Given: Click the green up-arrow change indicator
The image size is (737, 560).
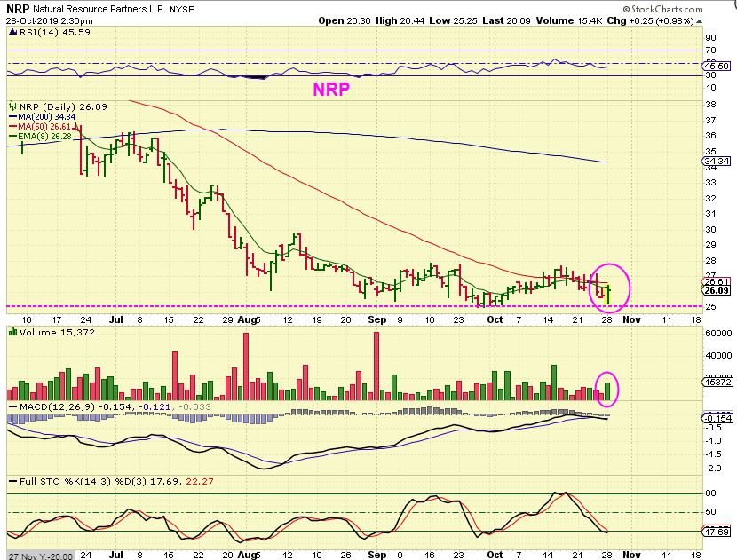Looking at the screenshot, I should 699,21.
